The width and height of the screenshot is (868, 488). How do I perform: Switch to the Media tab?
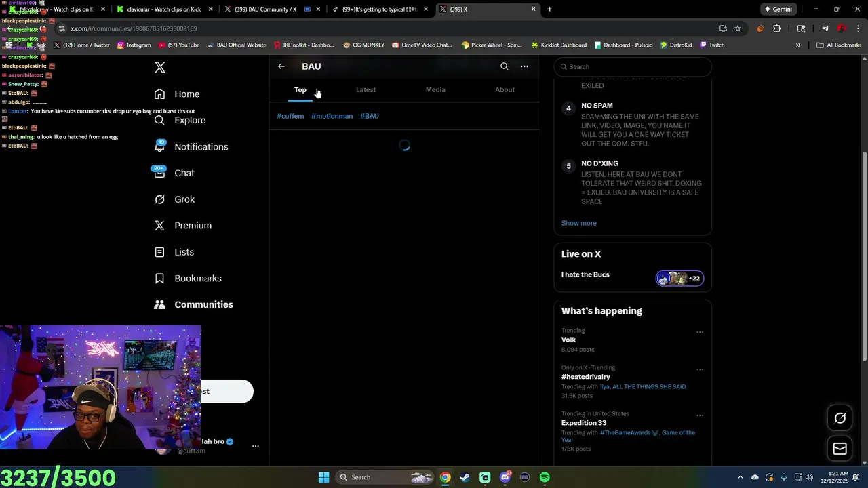coord(435,89)
